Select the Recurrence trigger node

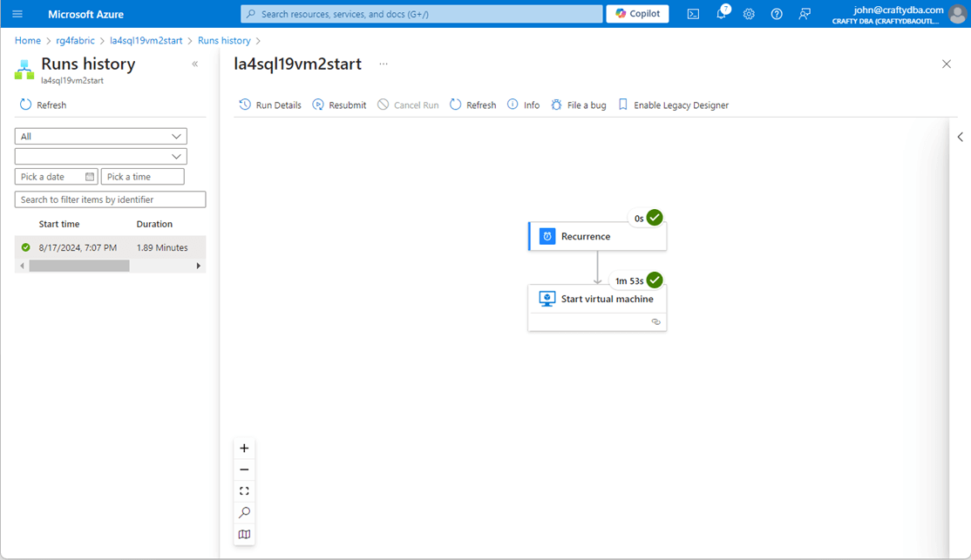click(598, 236)
